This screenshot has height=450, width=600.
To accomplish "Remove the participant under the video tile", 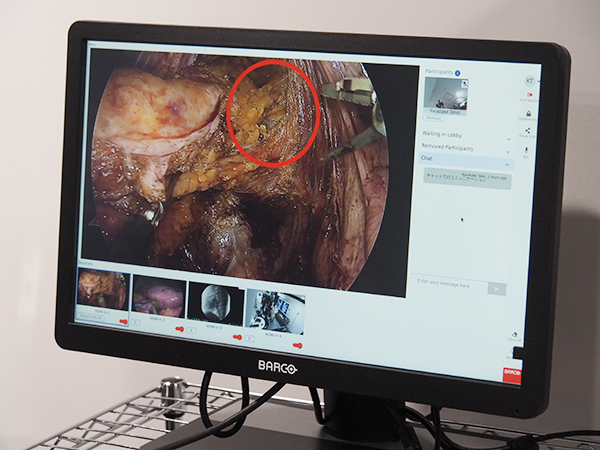I will click(x=436, y=116).
